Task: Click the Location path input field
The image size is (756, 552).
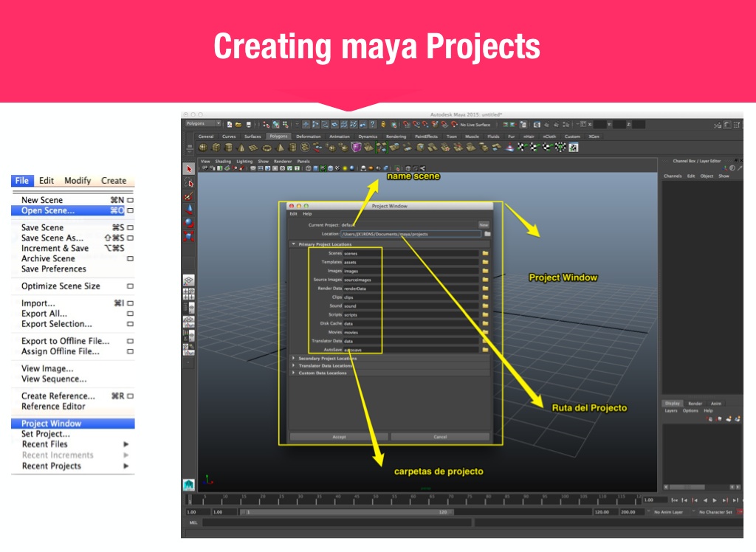Action: pyautogui.click(x=410, y=234)
